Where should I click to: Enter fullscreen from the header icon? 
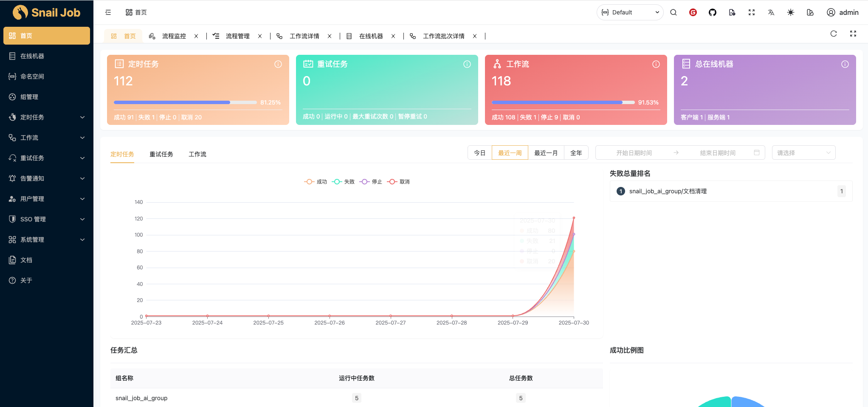click(x=752, y=12)
